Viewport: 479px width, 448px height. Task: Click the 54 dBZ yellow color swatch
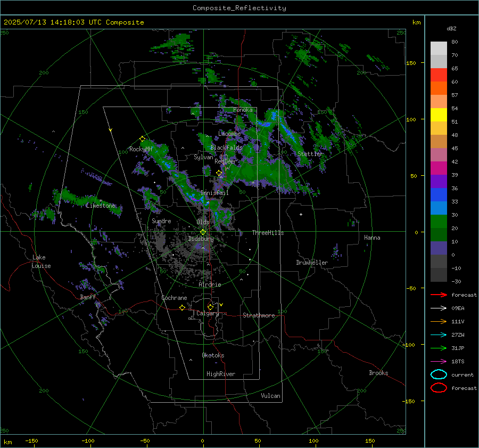439,115
